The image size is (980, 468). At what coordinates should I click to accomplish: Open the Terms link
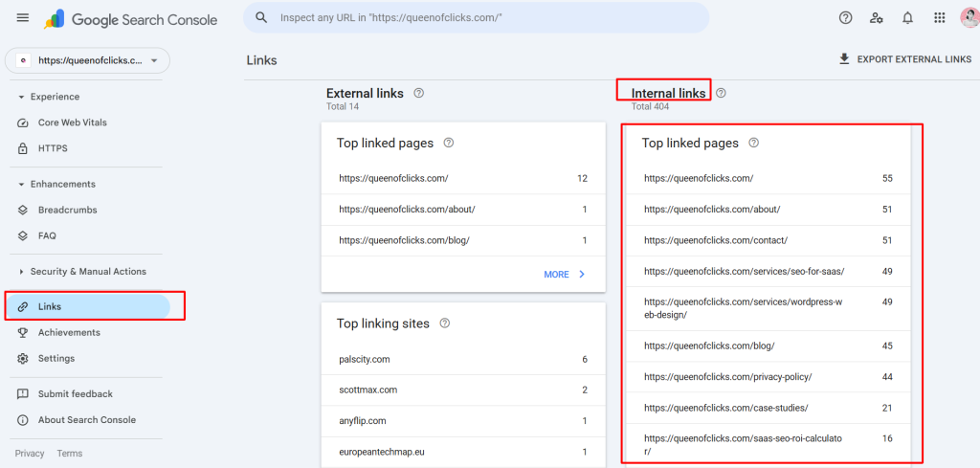pyautogui.click(x=69, y=454)
